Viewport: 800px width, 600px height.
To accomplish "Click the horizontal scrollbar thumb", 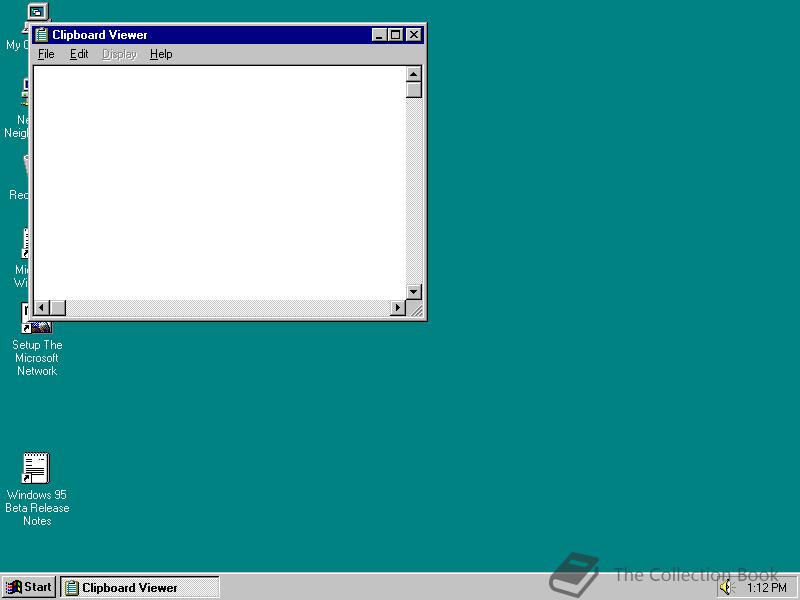I will 58,308.
